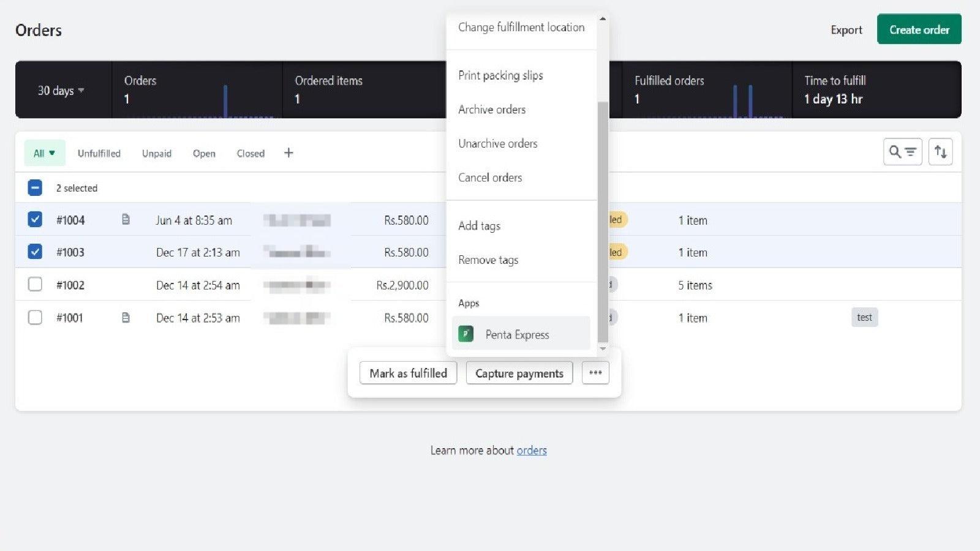Screen dimensions: 980x551
Task: Click the test tag on order #1001
Action: pos(864,317)
